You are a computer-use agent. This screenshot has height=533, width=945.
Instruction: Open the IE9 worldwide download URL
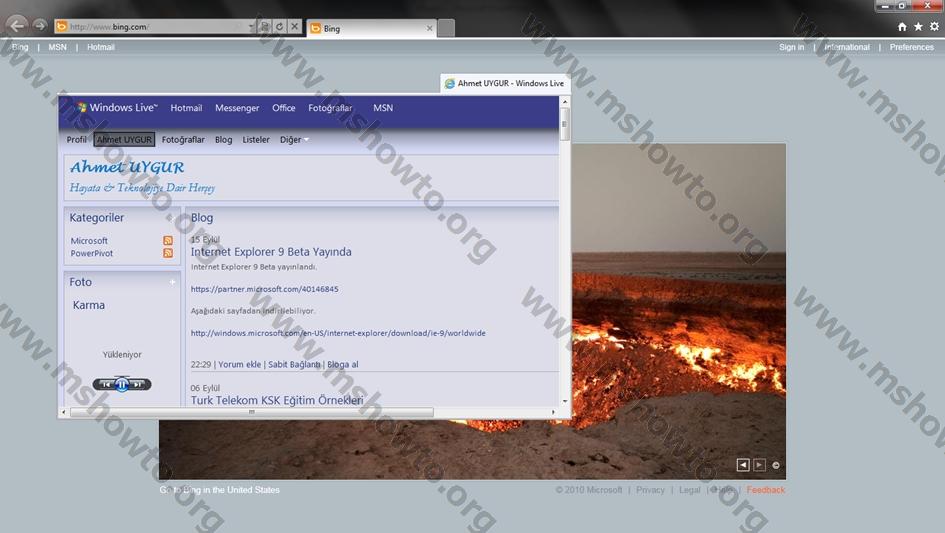[338, 333]
